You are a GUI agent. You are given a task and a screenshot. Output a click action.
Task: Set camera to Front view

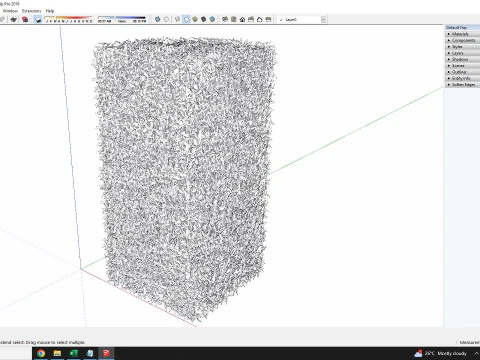[x=242, y=19]
